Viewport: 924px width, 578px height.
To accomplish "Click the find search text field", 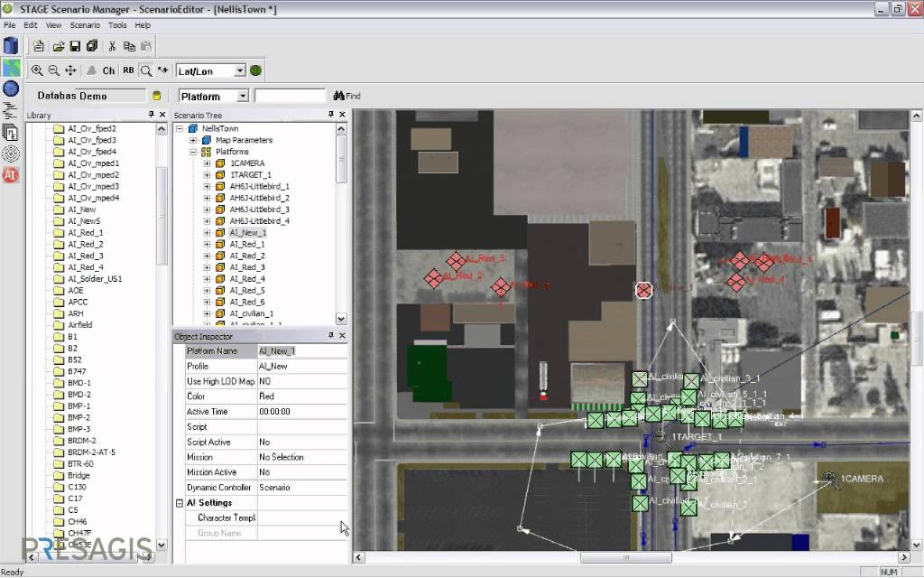I will [x=290, y=96].
